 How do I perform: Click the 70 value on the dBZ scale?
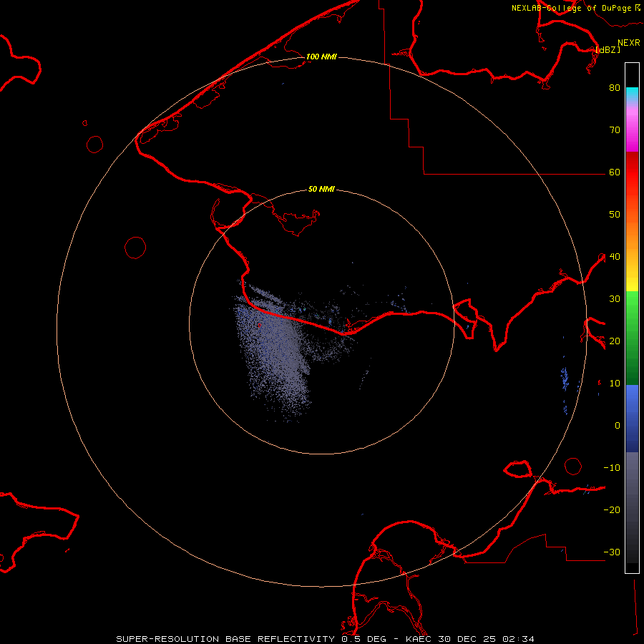pos(615,130)
